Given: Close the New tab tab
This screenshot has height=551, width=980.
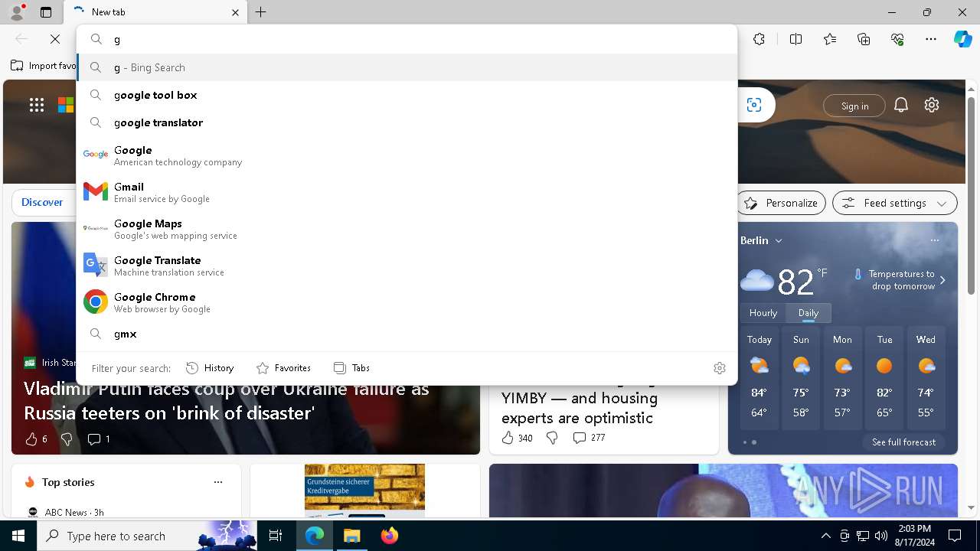Looking at the screenshot, I should coord(235,12).
